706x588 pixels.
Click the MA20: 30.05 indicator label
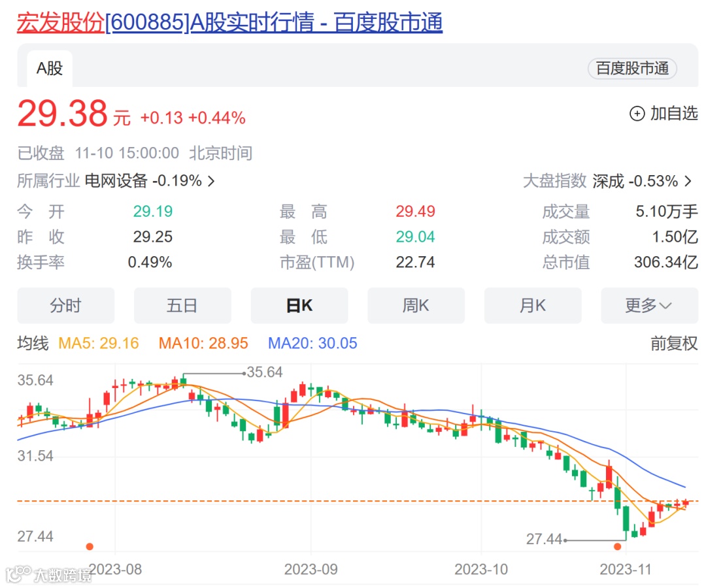pyautogui.click(x=312, y=343)
